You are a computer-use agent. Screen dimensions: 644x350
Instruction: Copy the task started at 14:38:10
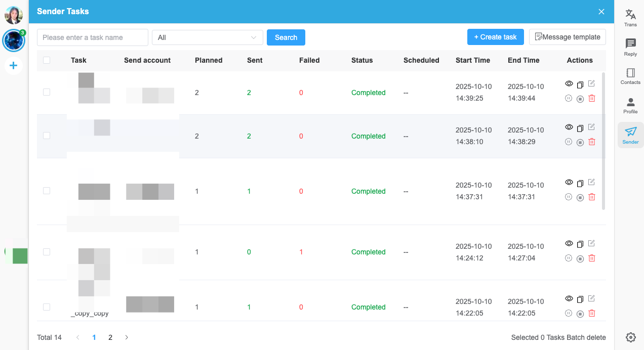580,128
